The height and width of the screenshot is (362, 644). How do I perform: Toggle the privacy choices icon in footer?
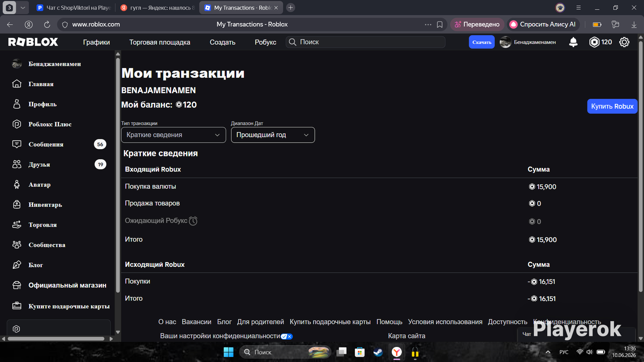tap(287, 336)
